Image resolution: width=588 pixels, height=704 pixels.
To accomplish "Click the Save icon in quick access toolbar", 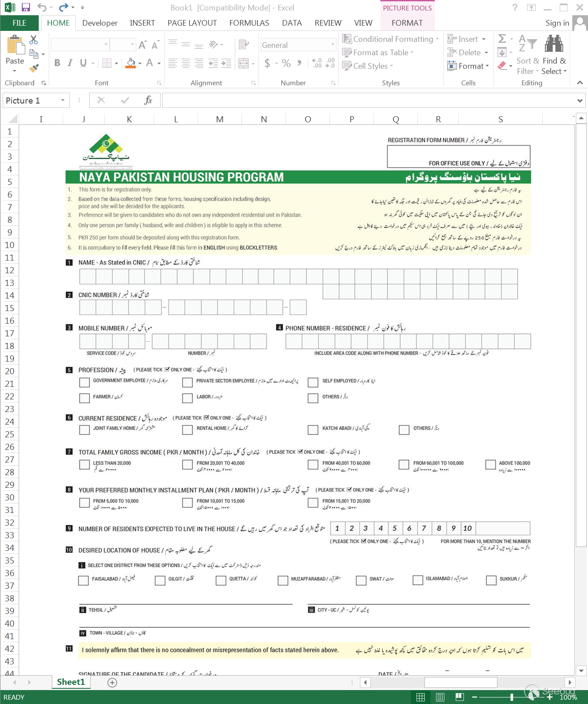I will 26,7.
